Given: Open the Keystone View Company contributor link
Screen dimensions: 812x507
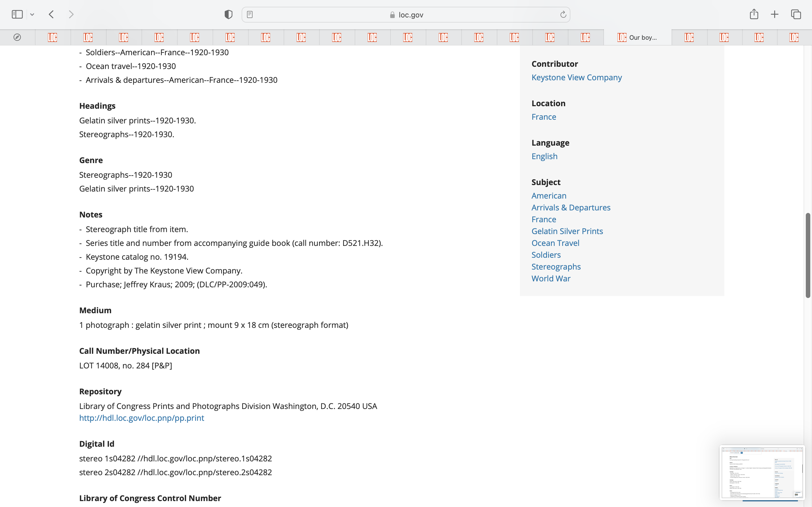Looking at the screenshot, I should (x=577, y=77).
